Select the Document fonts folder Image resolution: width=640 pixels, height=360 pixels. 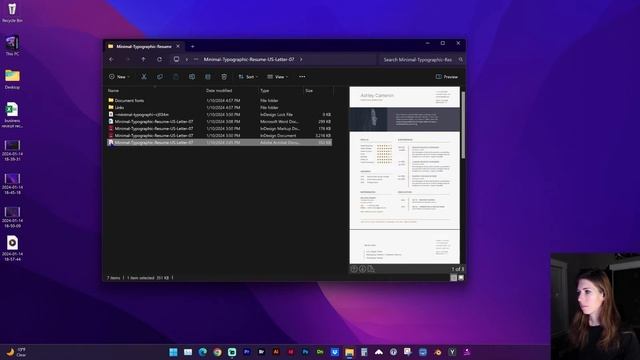pos(220,100)
